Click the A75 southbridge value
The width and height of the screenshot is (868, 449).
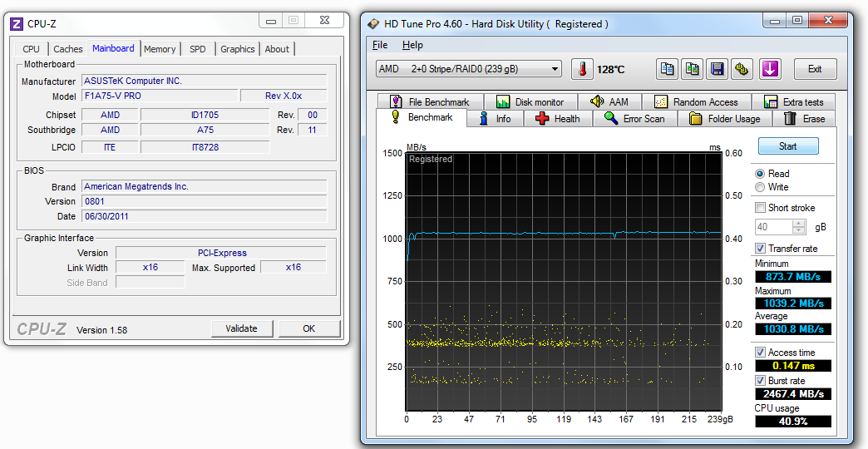point(205,130)
